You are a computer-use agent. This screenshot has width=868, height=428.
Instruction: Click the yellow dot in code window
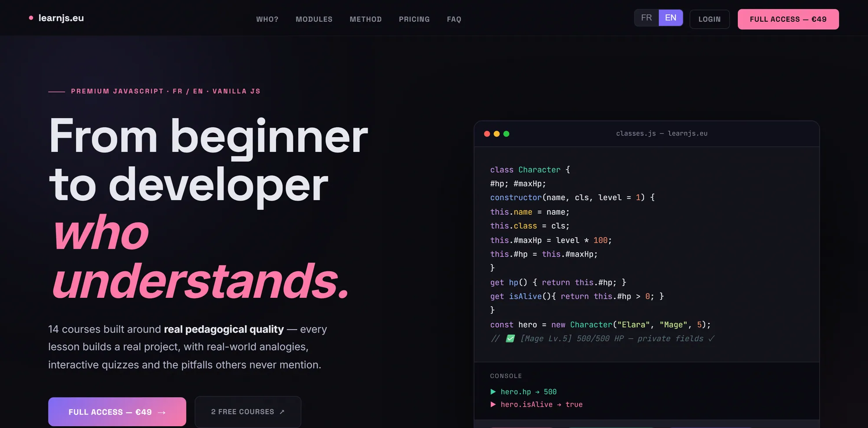tap(496, 134)
